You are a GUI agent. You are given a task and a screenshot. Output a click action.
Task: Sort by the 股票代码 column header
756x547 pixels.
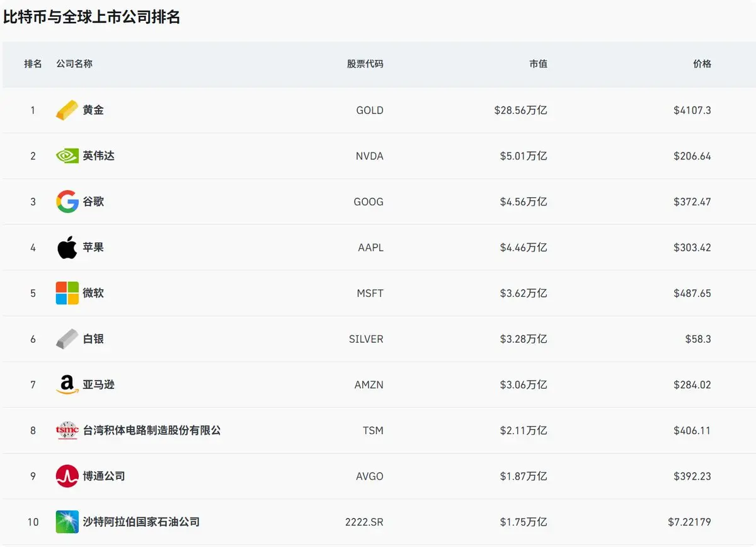tap(365, 64)
